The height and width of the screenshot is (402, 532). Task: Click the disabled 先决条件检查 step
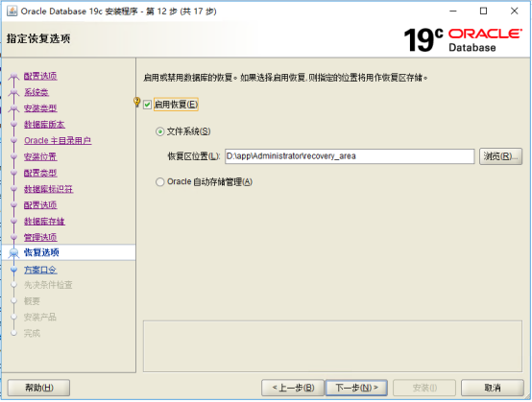coord(48,285)
